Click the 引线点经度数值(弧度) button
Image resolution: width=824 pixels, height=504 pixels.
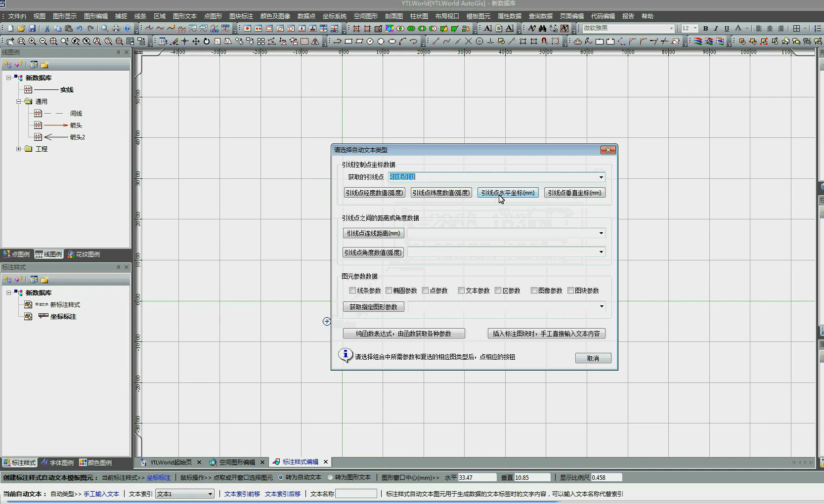click(x=374, y=193)
